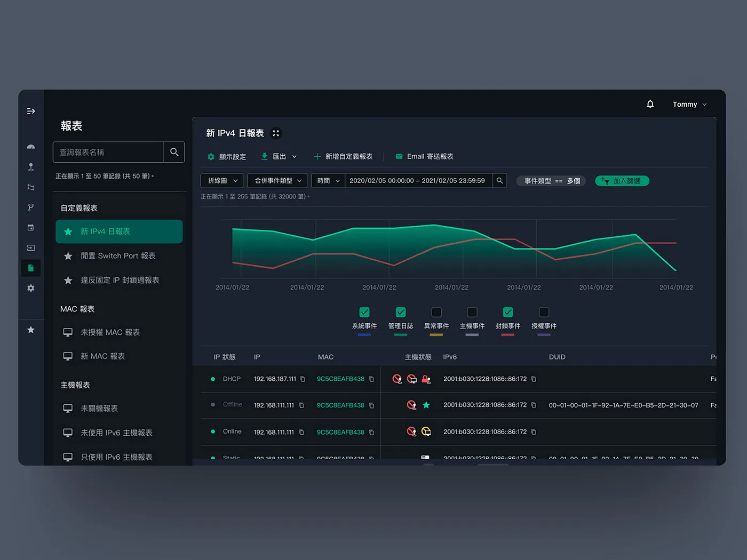
Task: Click the search magnifier in report name field
Action: click(174, 152)
